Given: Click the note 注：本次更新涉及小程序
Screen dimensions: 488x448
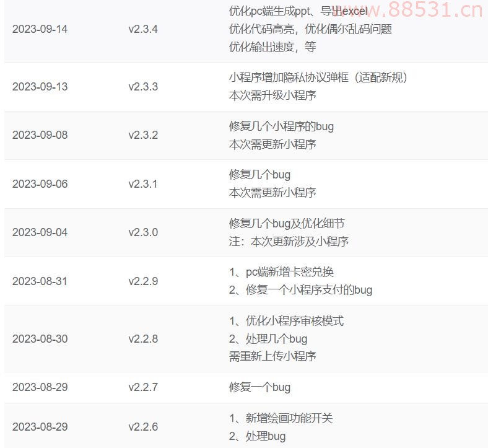Looking at the screenshot, I should click(x=289, y=241).
